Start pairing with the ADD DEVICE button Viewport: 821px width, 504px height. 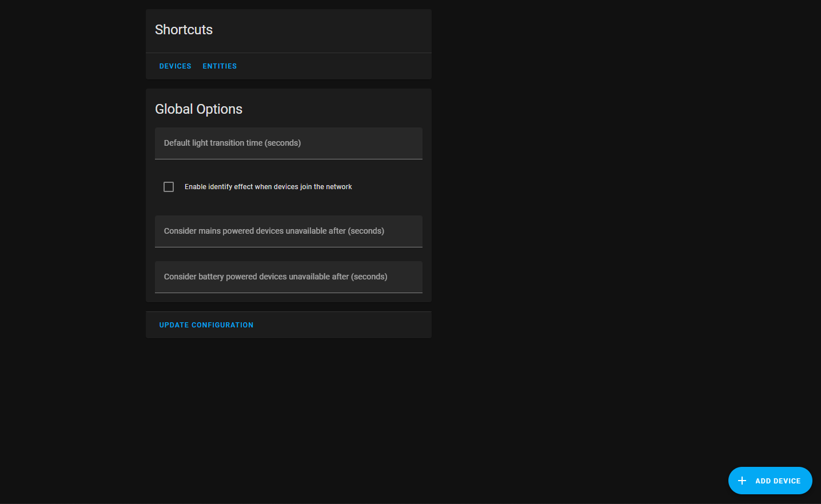tap(770, 481)
